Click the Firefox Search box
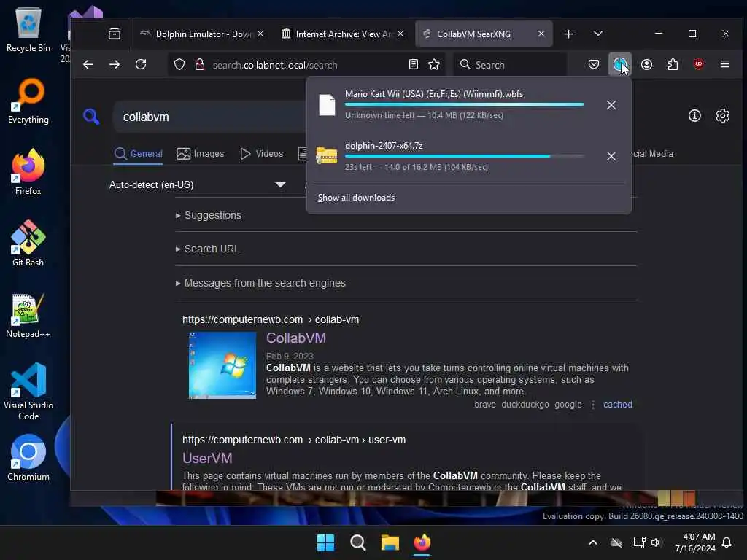 point(510,65)
